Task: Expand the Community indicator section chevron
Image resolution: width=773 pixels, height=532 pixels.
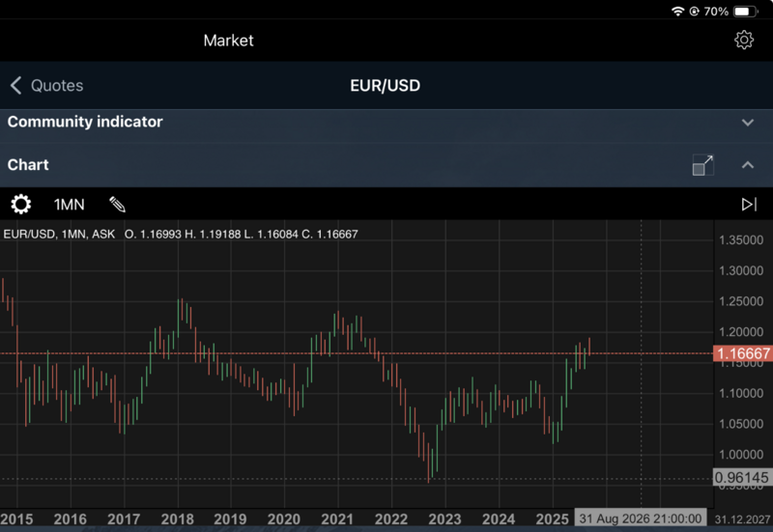Action: [x=747, y=123]
